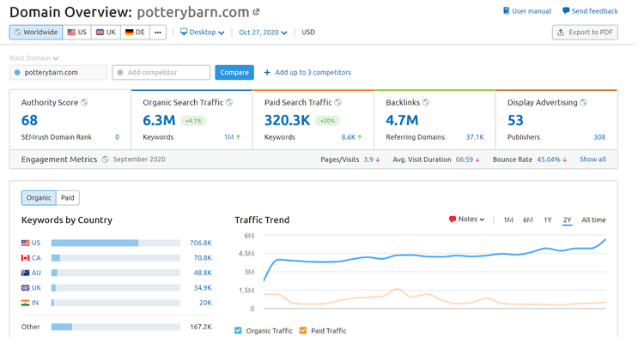Screen dimensions: 644x337
Task: Select 6M traffic trend range
Action: pos(528,220)
